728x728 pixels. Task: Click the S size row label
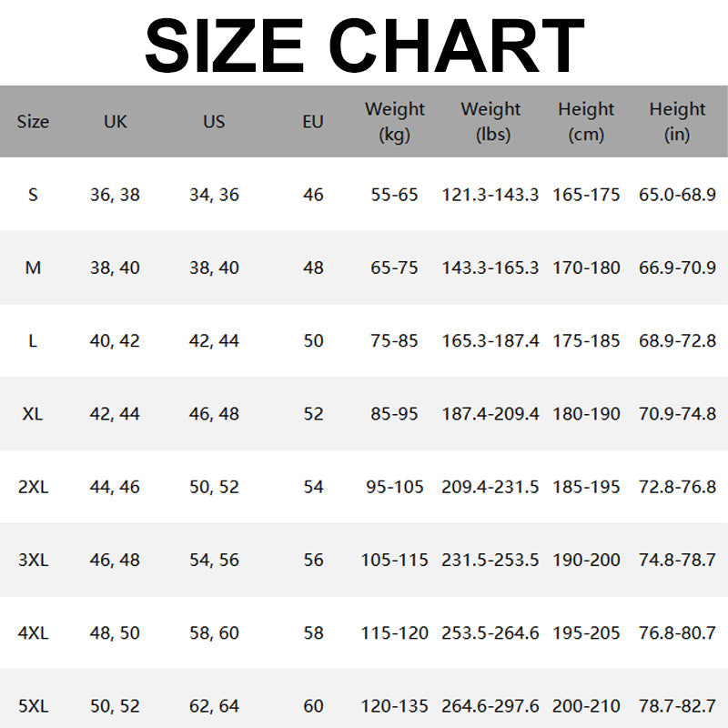tap(34, 195)
